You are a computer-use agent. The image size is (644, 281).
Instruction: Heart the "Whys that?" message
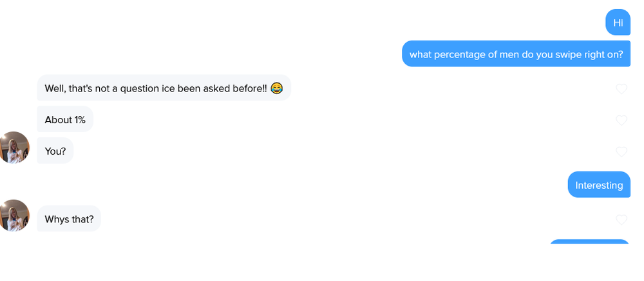(621, 220)
